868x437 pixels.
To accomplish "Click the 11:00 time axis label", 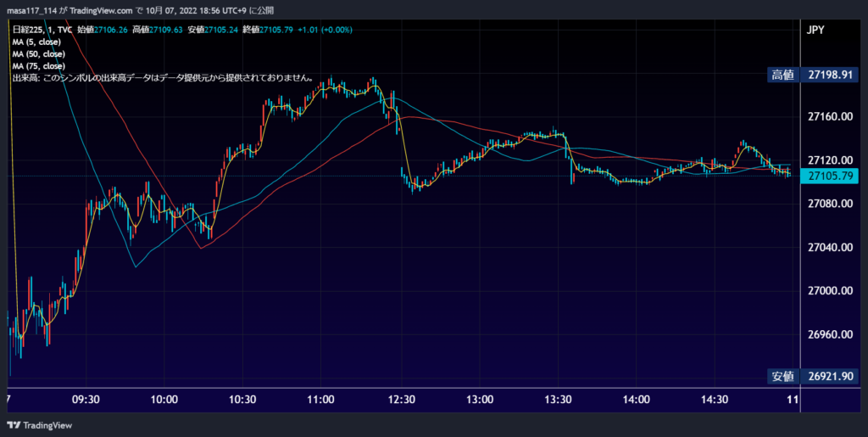I will tap(320, 400).
